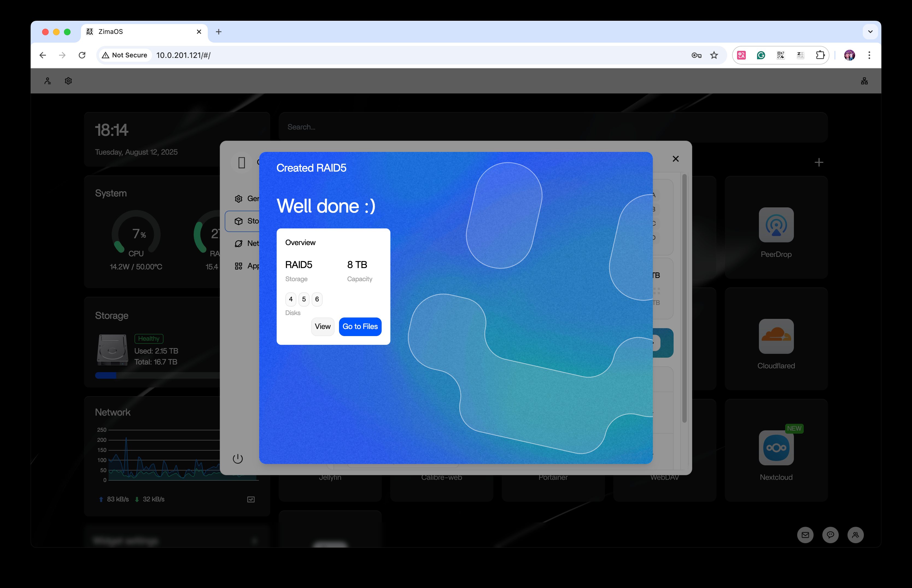Click the hard drive image in Storage widget

[x=112, y=350]
